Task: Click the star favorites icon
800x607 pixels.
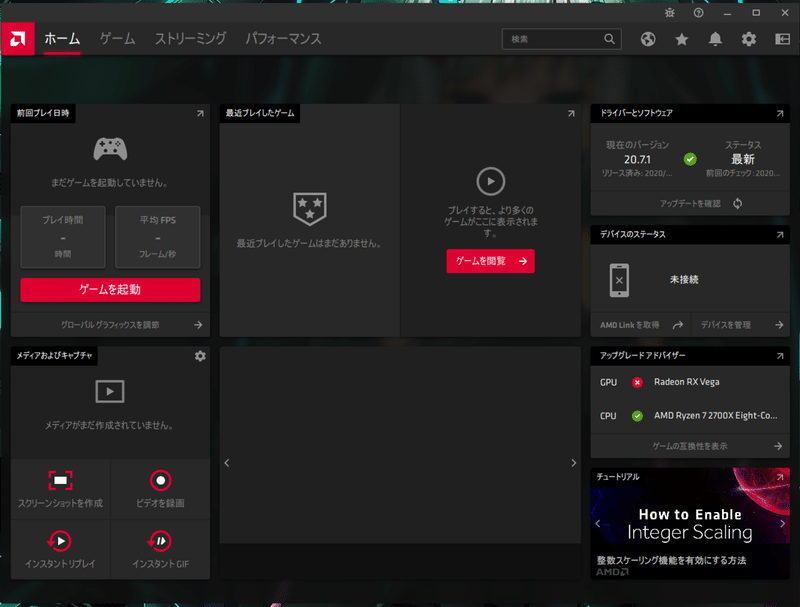Action: click(x=681, y=39)
